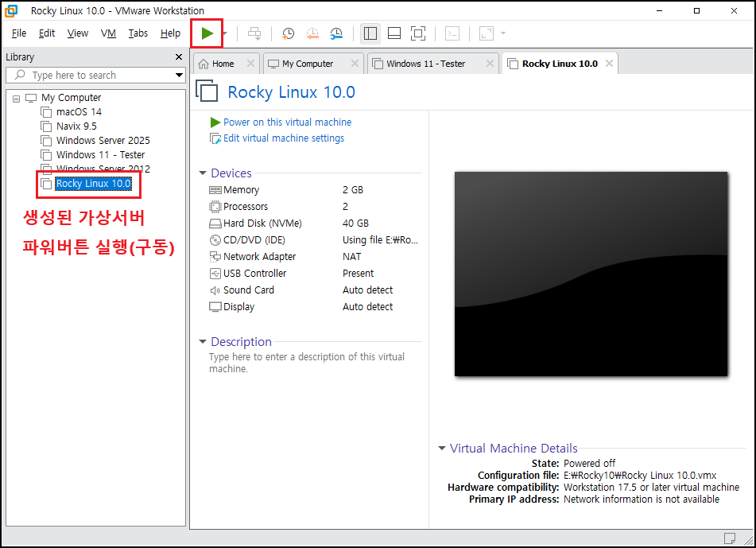Close the Windows 11 - Tester tab
Image resolution: width=756 pixels, height=548 pixels.
tap(490, 64)
